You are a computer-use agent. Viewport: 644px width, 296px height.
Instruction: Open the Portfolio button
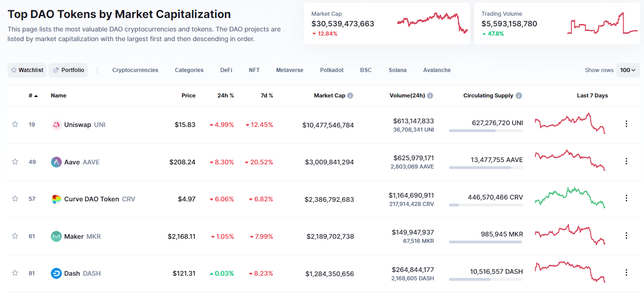[x=68, y=70]
